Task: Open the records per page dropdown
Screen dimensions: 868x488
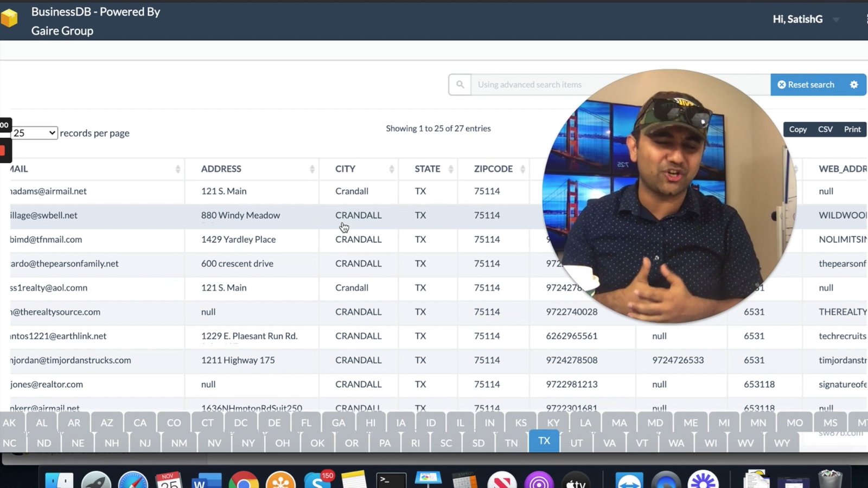Action: 35,133
